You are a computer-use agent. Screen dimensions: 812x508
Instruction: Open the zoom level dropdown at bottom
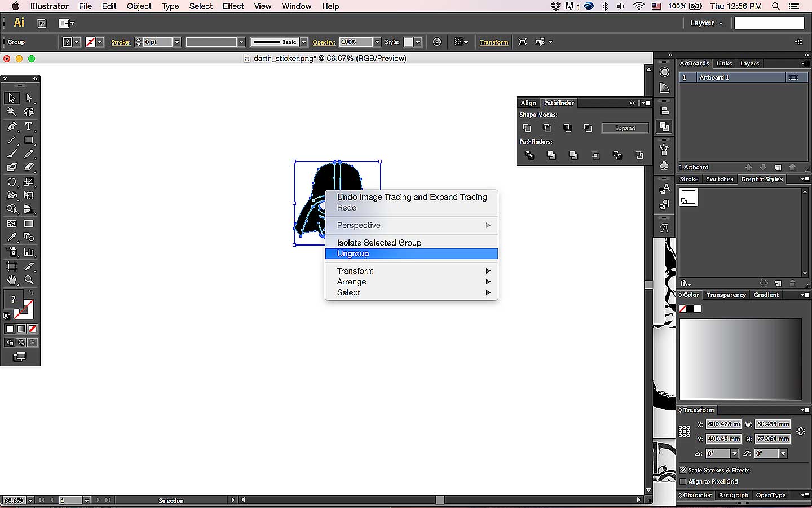(x=30, y=501)
